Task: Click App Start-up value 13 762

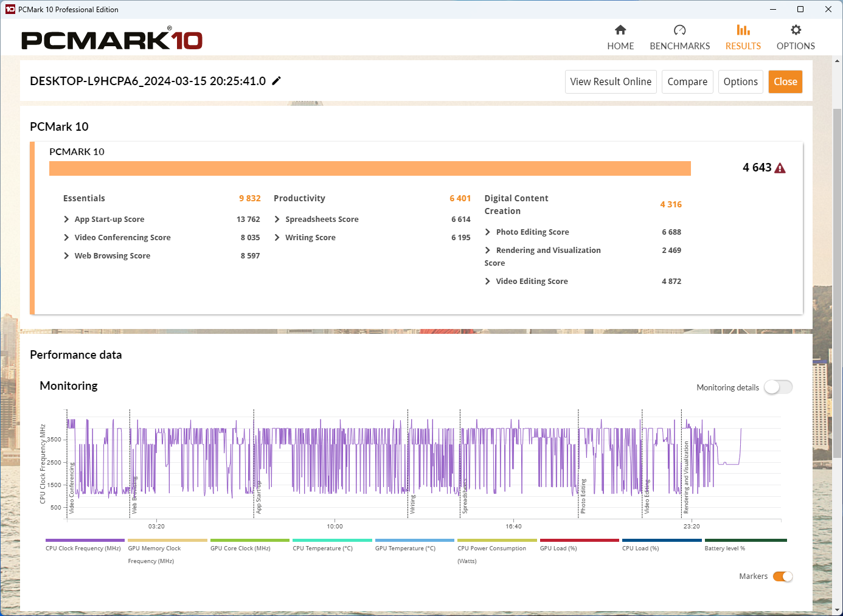Action: coord(248,220)
